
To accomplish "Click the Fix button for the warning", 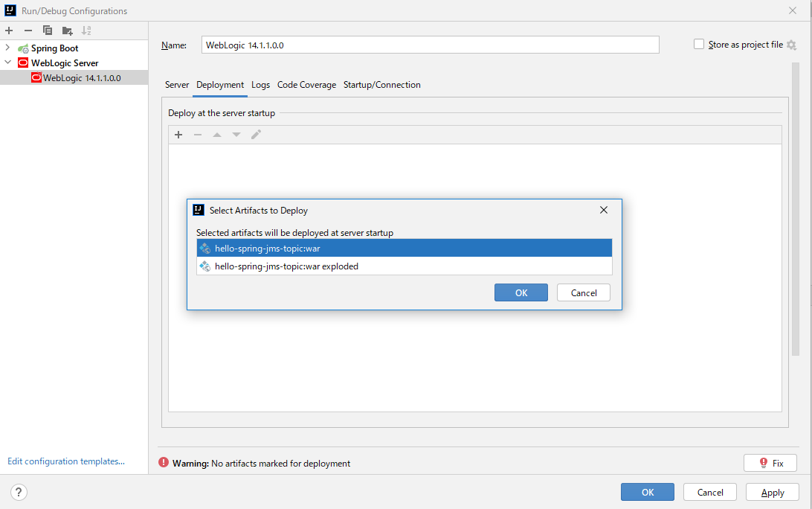I will pos(770,463).
